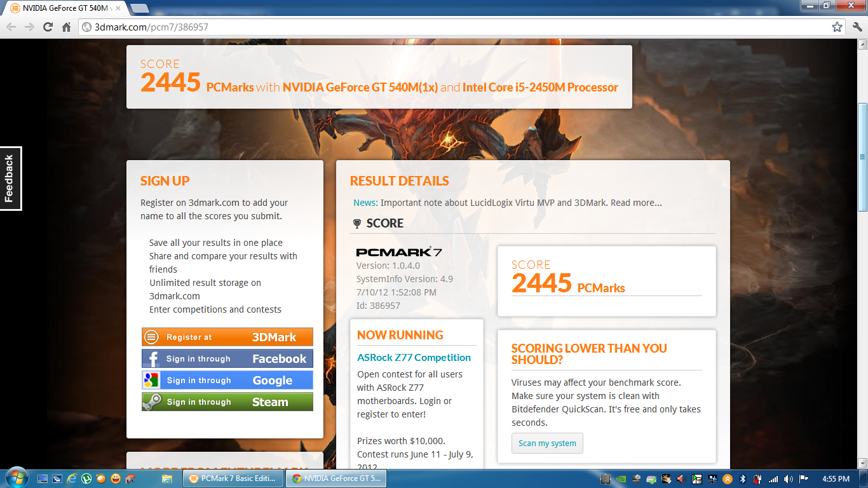Click the Show Desktop quick launch icon
Viewport: 868px width, 488px height.
coord(43,478)
